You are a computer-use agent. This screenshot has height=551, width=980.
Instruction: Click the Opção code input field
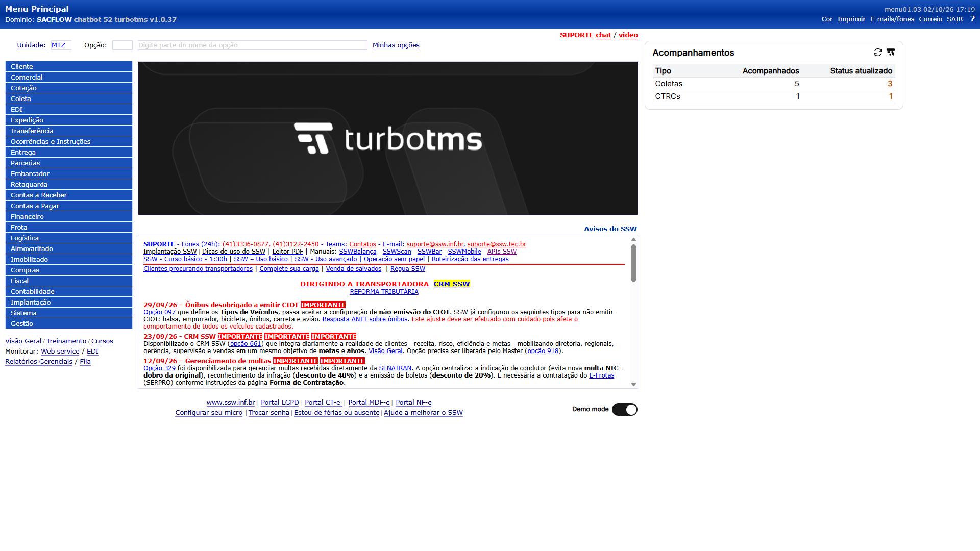pyautogui.click(x=122, y=45)
